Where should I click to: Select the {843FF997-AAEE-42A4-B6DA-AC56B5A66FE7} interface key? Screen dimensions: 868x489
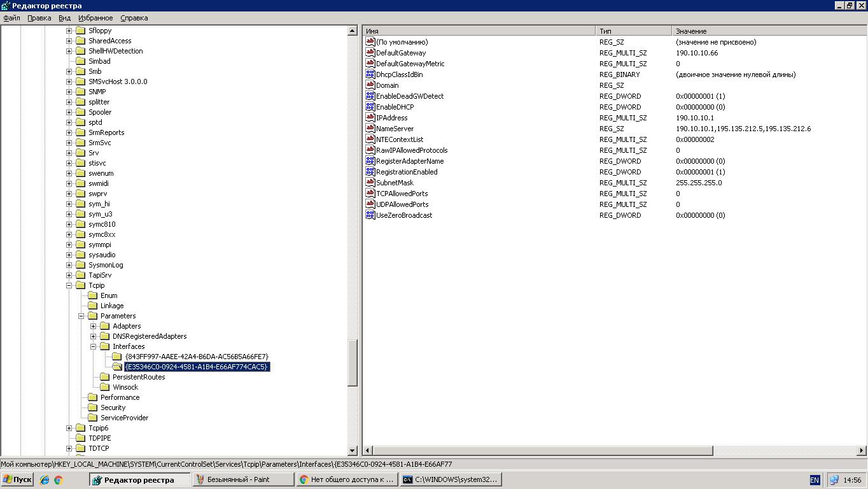click(x=197, y=357)
